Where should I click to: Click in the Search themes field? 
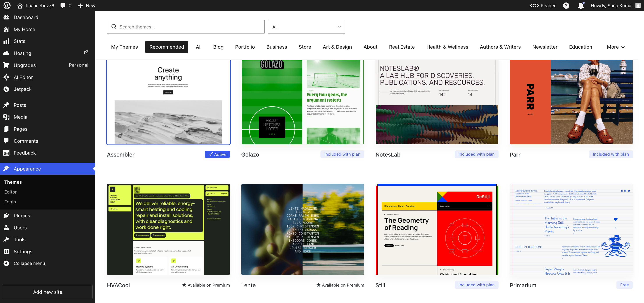pos(186,27)
